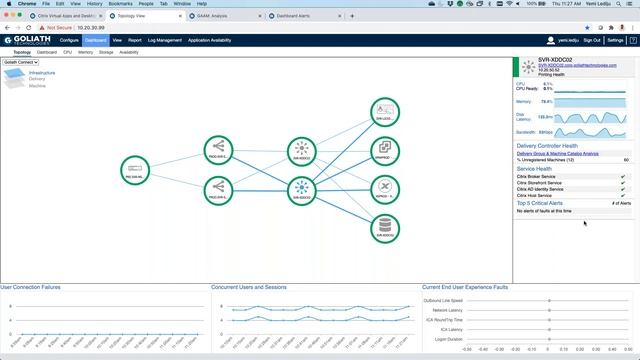The image size is (640, 360).
Task: Open Delivery Group & Machine Catalog Analysis link
Action: (558, 153)
